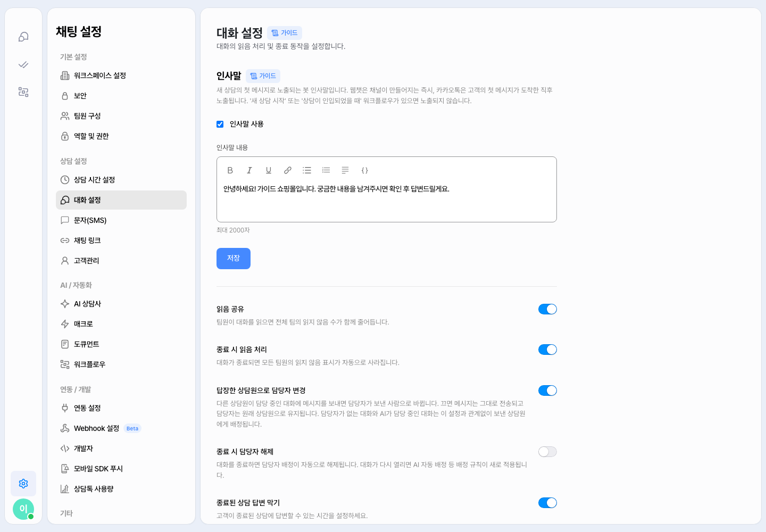This screenshot has height=532, width=766.
Task: Click the text alignment icon in editor
Action: pos(345,170)
